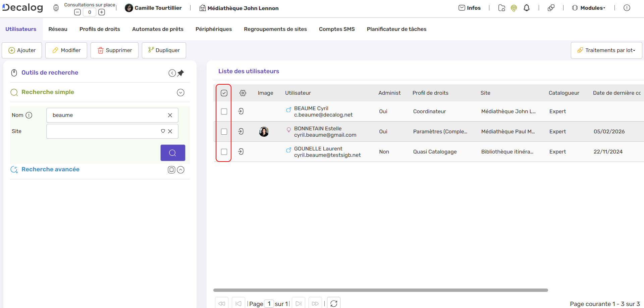Clear the Nom field text
Image resolution: width=644 pixels, height=308 pixels.
point(170,115)
